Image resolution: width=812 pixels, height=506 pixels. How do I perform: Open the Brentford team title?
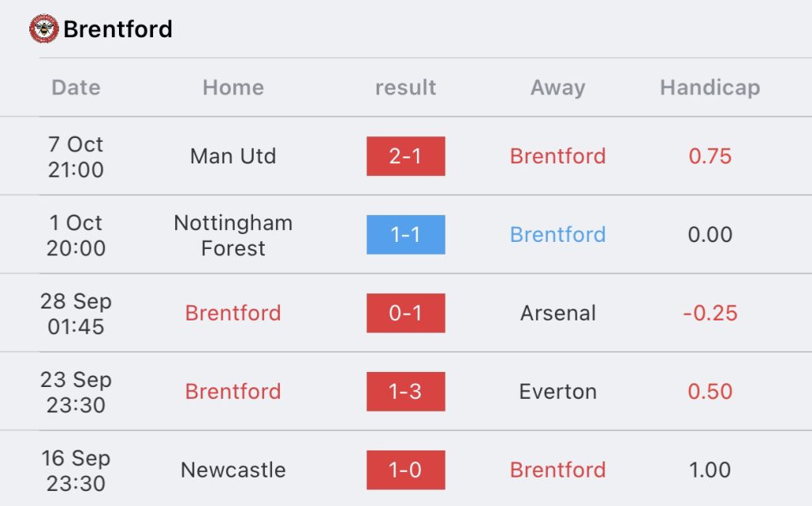click(117, 29)
